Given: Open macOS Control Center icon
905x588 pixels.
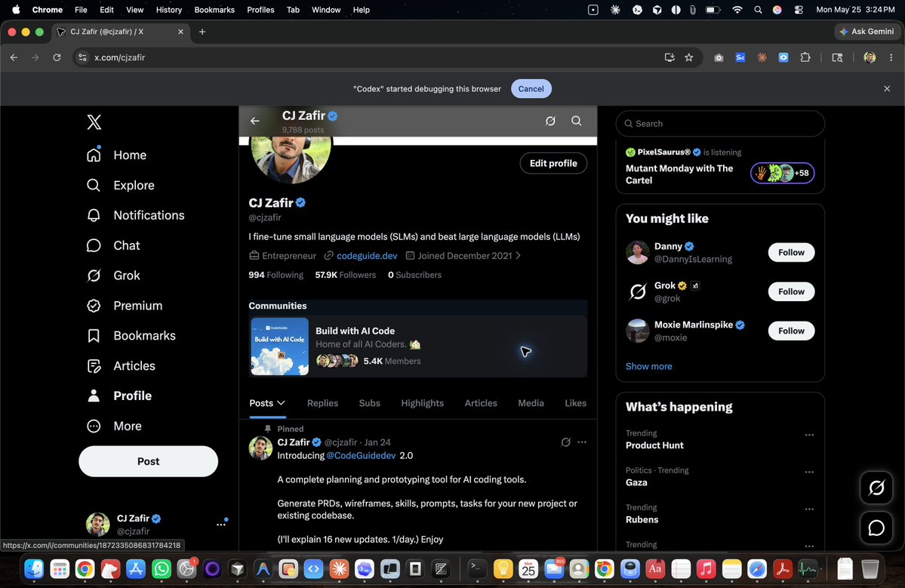Looking at the screenshot, I should [x=799, y=10].
